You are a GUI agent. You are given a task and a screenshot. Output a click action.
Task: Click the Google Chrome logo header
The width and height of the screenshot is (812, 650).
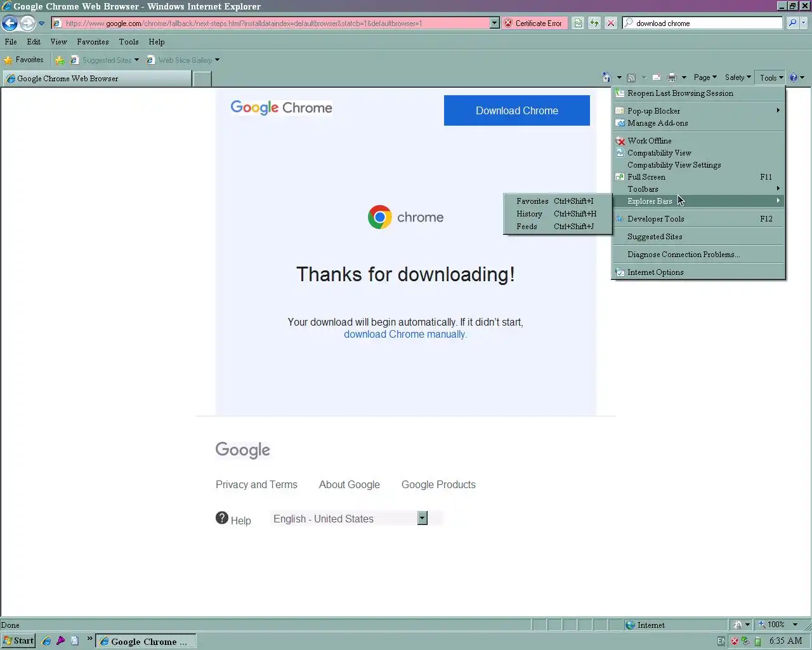click(x=281, y=108)
